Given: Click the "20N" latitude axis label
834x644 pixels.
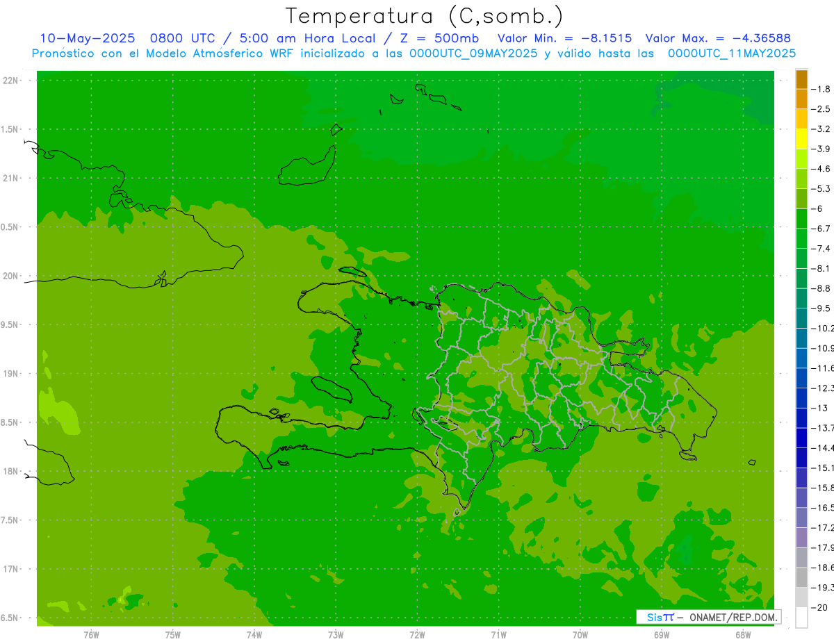Looking at the screenshot, I should tap(10, 276).
